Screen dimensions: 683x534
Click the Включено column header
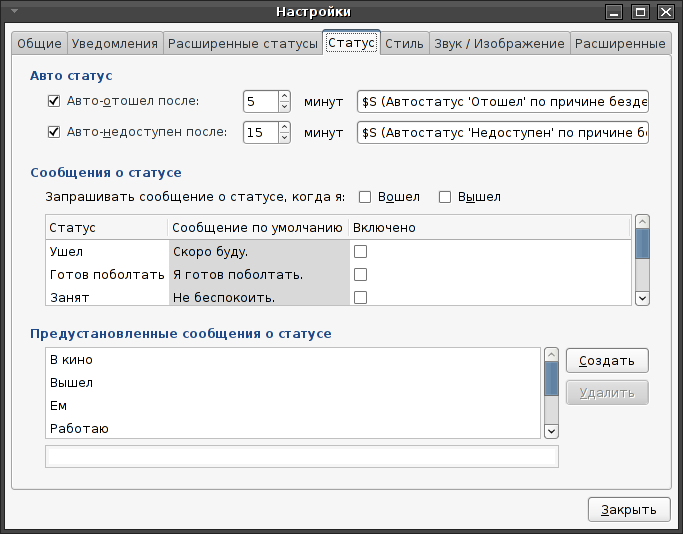tap(490, 228)
